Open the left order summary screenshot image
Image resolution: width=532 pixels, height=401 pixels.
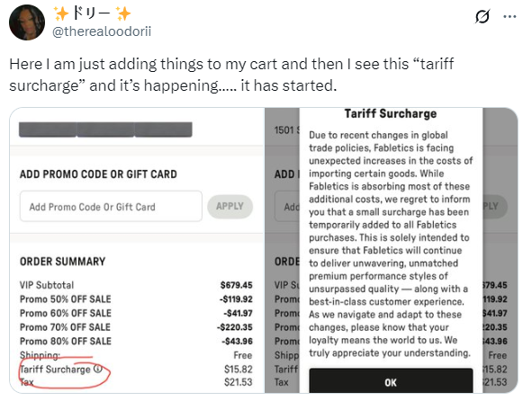point(137,251)
